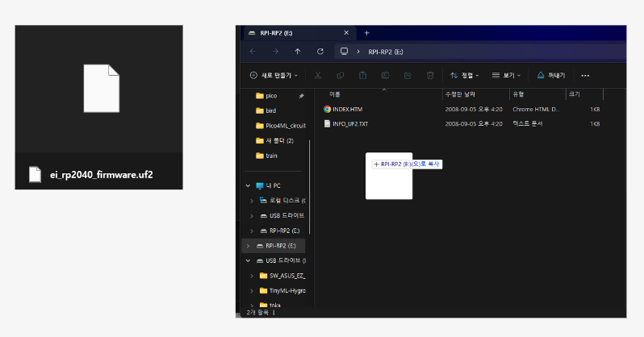Click small file icon beside ei_rp2040_firmware.uf2
The height and width of the screenshot is (337, 644).
coord(35,174)
